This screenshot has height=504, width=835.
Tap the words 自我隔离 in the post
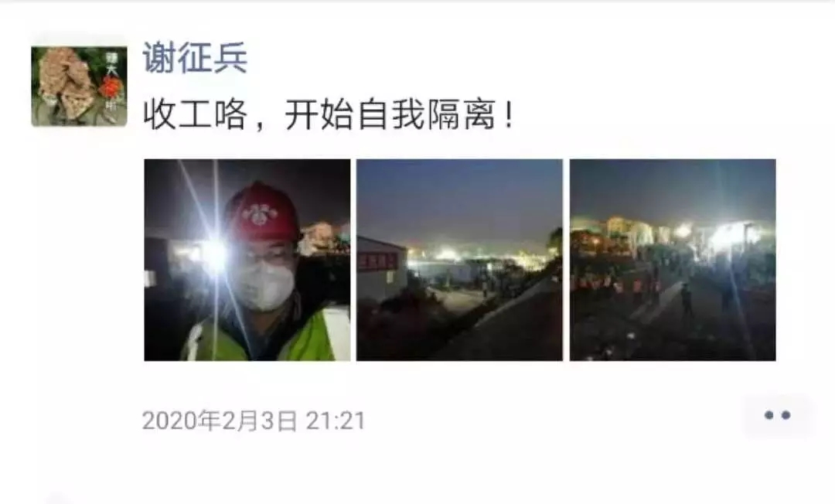pos(428,114)
